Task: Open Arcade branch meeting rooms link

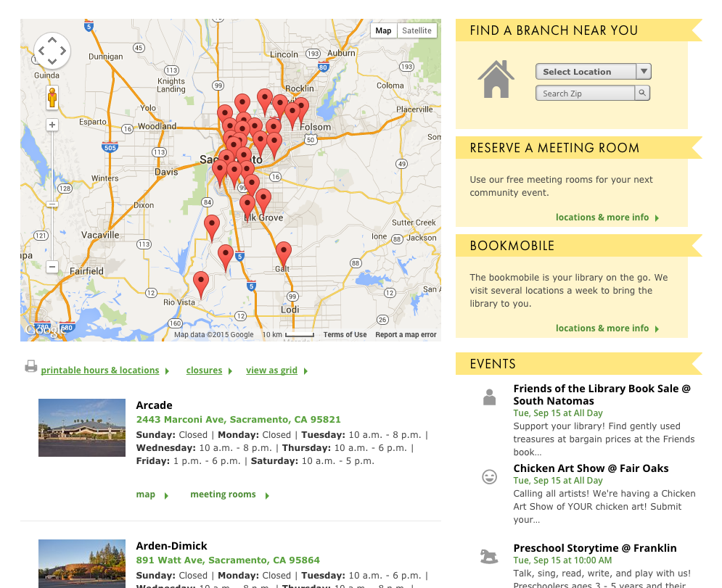Action: coord(223,494)
